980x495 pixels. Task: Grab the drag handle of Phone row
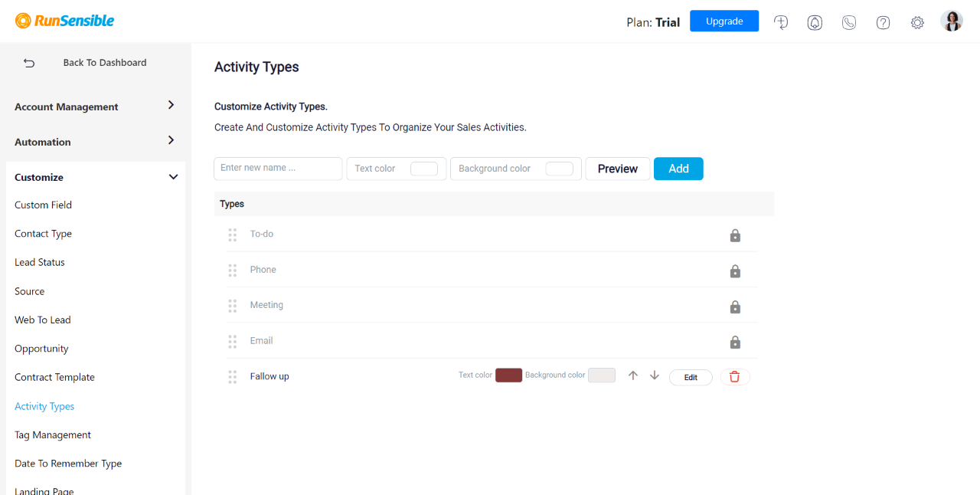coord(233,270)
